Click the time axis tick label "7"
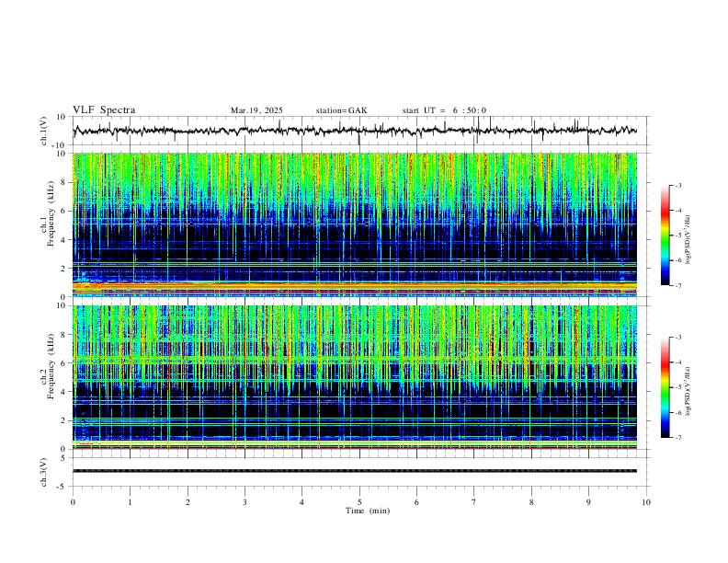This screenshot has width=728, height=563. click(474, 502)
